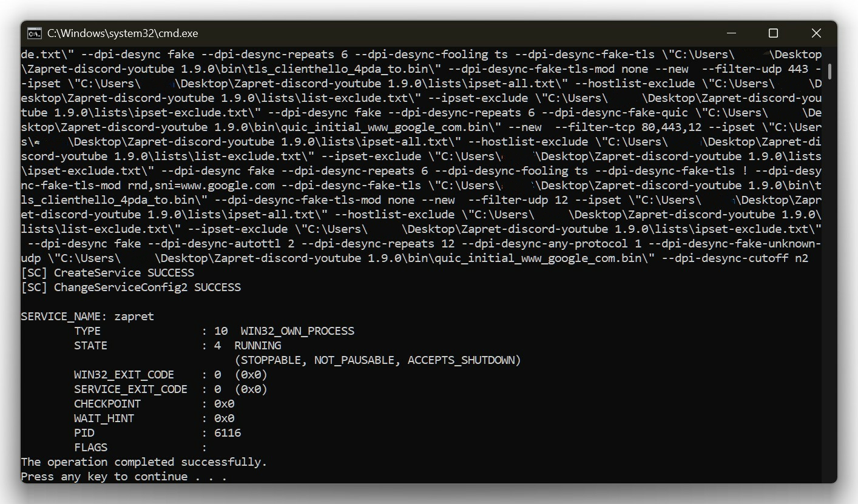This screenshot has width=858, height=504.
Task: Click the CHECKPOINT label
Action: [107, 404]
